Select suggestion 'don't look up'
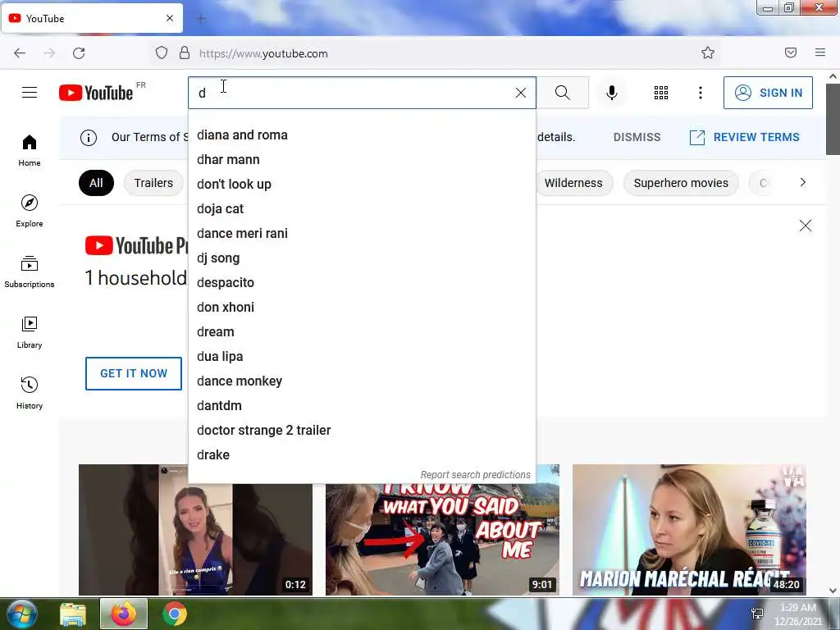The width and height of the screenshot is (840, 630). 362,185
